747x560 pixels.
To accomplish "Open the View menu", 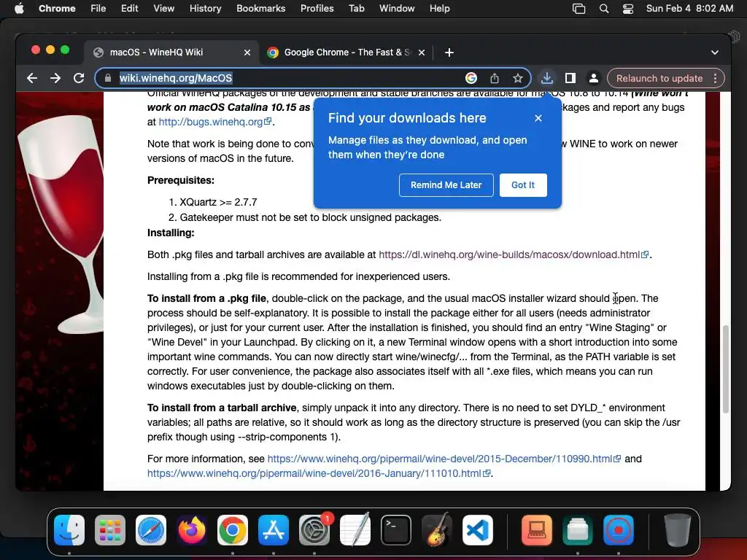I will (x=163, y=9).
